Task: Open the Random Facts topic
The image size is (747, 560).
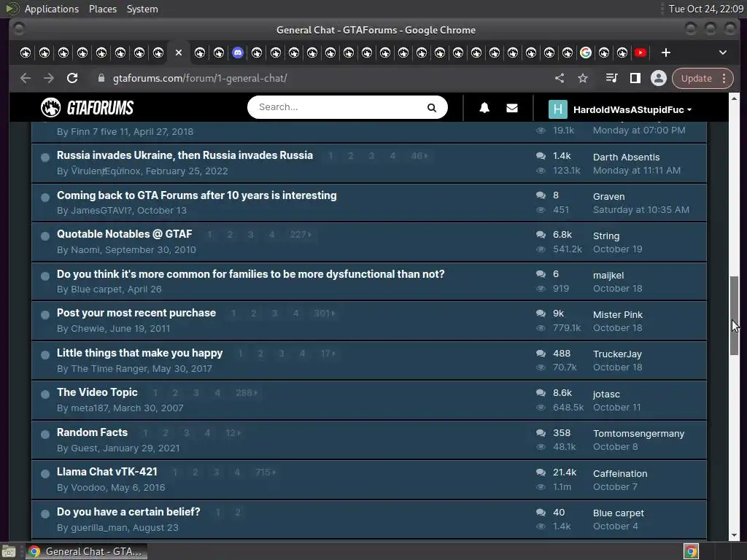Action: [93, 432]
